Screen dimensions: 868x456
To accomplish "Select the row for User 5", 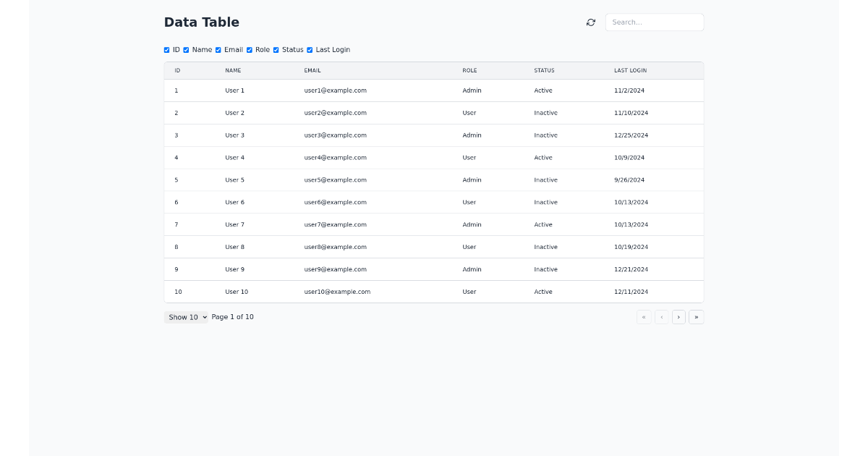I will pyautogui.click(x=434, y=180).
